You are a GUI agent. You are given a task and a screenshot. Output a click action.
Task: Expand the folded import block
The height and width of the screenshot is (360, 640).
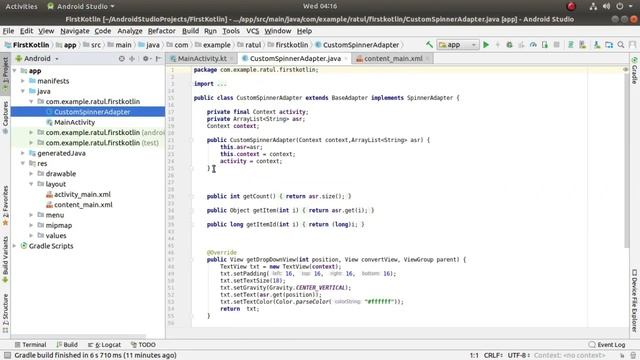click(222, 84)
